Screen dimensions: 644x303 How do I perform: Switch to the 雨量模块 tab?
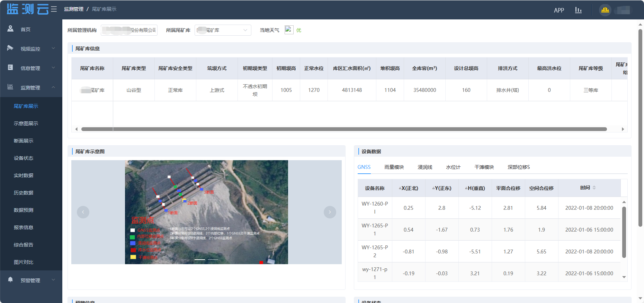(394, 167)
